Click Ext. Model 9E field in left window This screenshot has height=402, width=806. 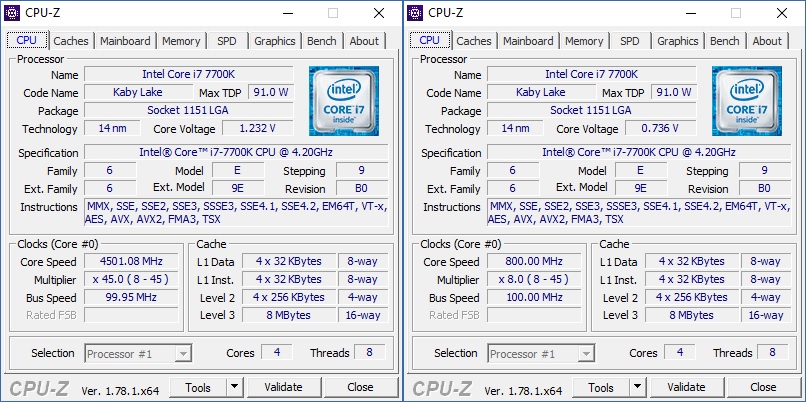pos(238,188)
